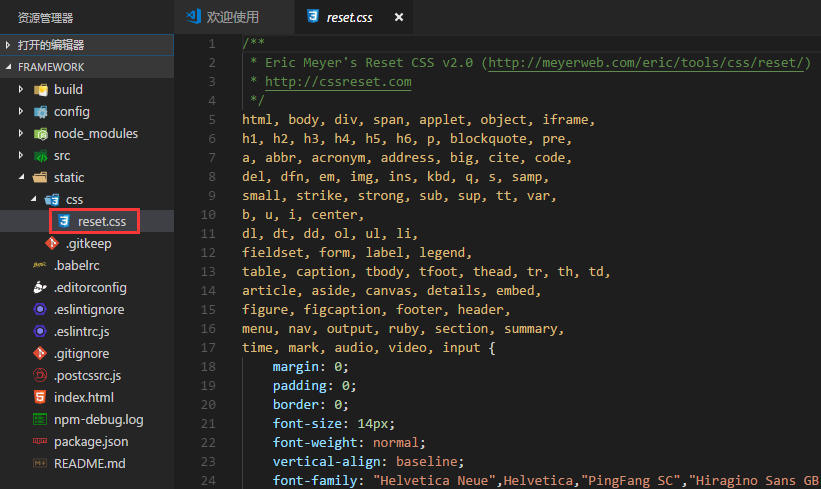Close the reset.css tab
Screen dimensions: 821x489
[x=398, y=17]
